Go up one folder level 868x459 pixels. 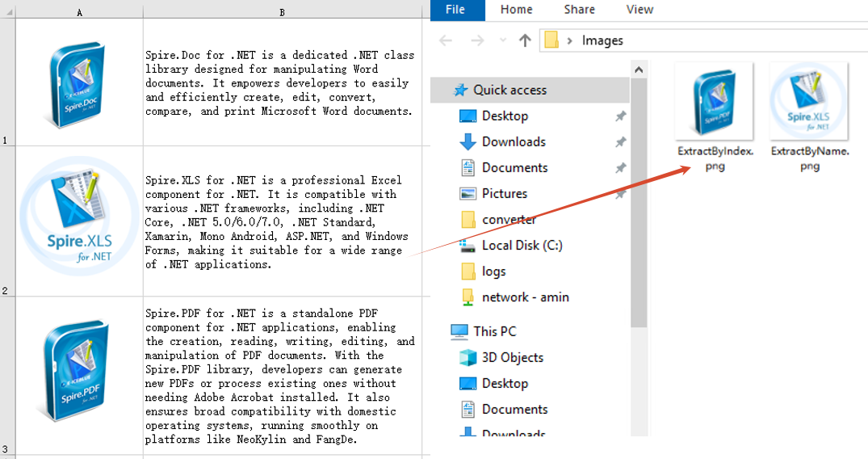(525, 40)
